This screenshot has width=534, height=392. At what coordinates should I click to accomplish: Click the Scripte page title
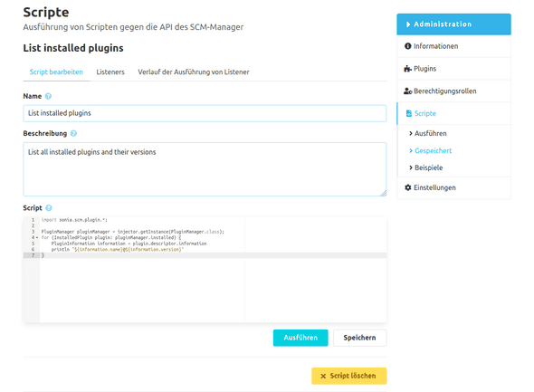click(46, 13)
